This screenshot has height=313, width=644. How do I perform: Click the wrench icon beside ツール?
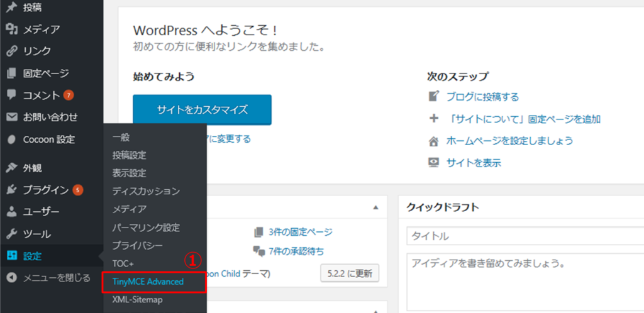(11, 234)
